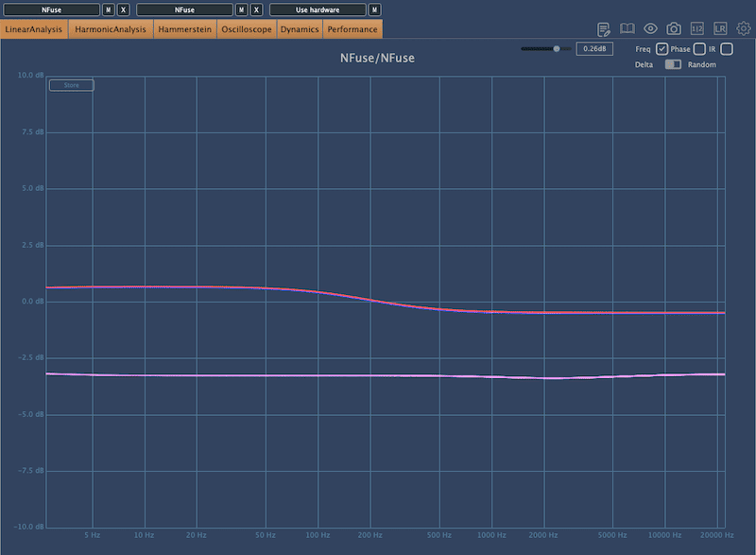
Task: Toggle the Delta/Random switch
Action: tap(673, 64)
